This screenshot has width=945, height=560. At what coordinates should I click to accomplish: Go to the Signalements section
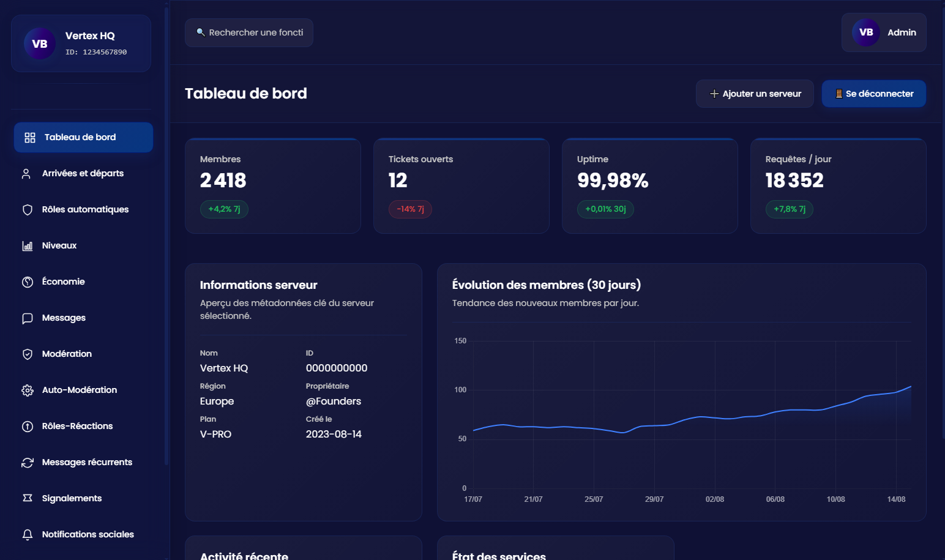[x=72, y=498]
